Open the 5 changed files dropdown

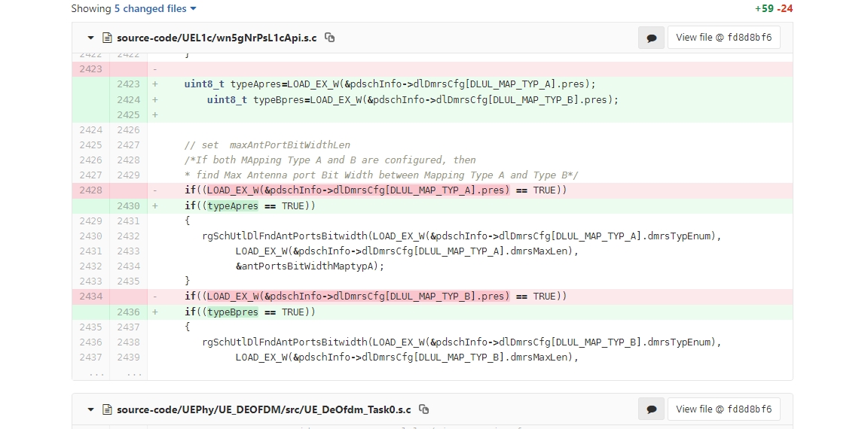click(155, 9)
